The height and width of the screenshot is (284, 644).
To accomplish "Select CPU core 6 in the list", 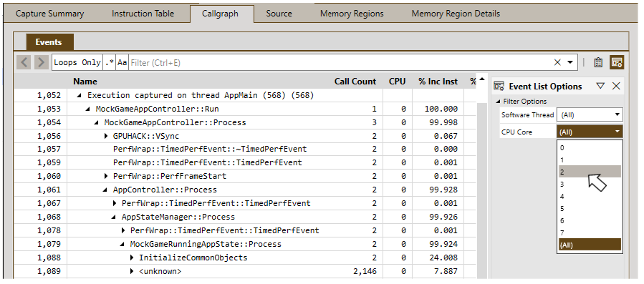I will (589, 221).
